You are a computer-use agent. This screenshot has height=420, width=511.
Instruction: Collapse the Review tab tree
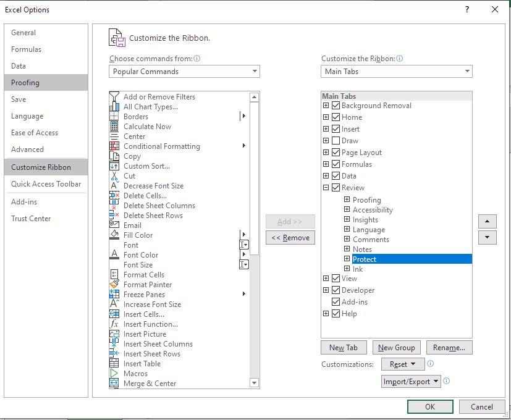click(x=326, y=187)
